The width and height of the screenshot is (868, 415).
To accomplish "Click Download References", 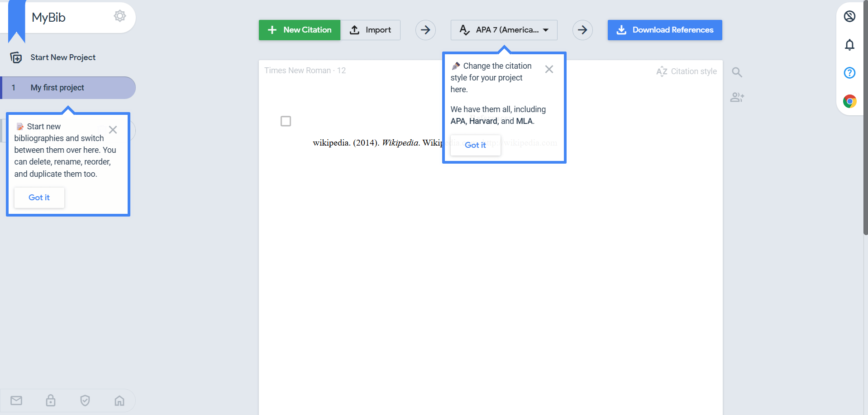I will coord(664,30).
